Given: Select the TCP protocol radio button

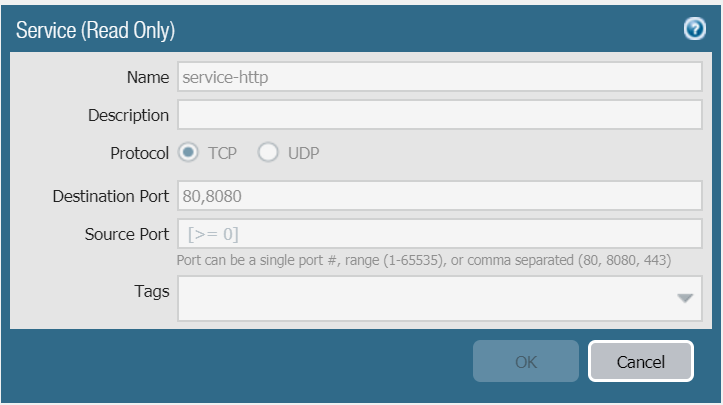Looking at the screenshot, I should click(x=190, y=154).
